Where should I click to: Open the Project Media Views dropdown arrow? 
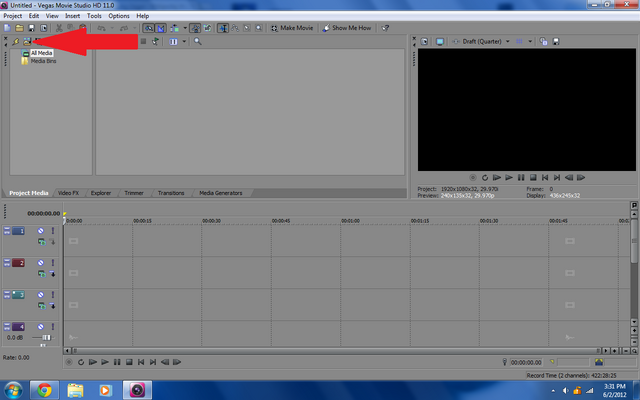pyautogui.click(x=184, y=42)
